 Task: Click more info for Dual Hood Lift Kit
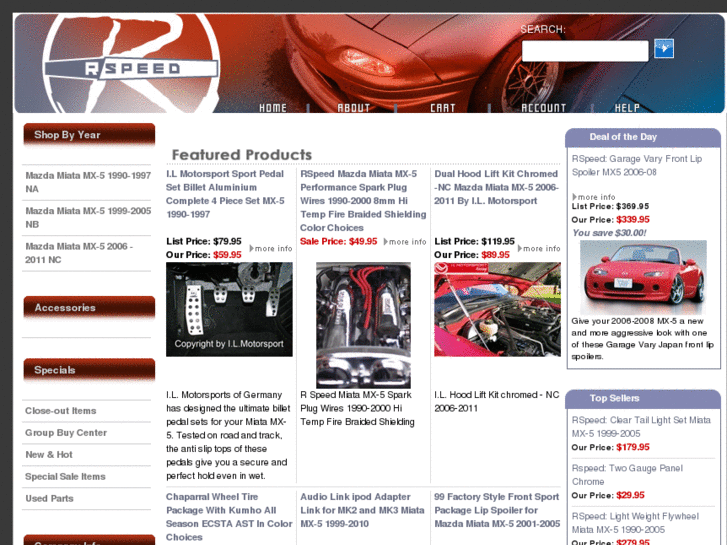tap(539, 249)
